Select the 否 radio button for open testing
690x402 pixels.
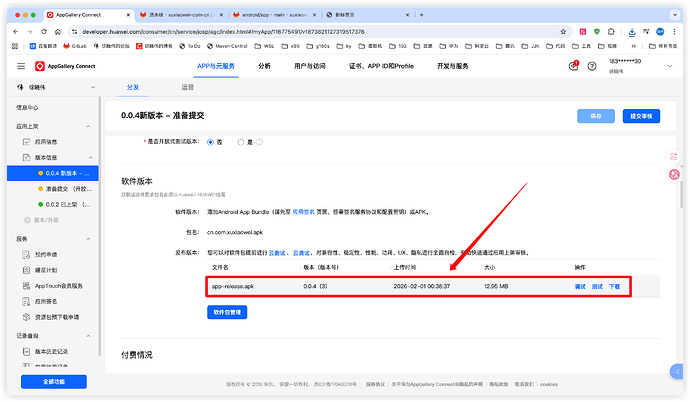pyautogui.click(x=210, y=142)
